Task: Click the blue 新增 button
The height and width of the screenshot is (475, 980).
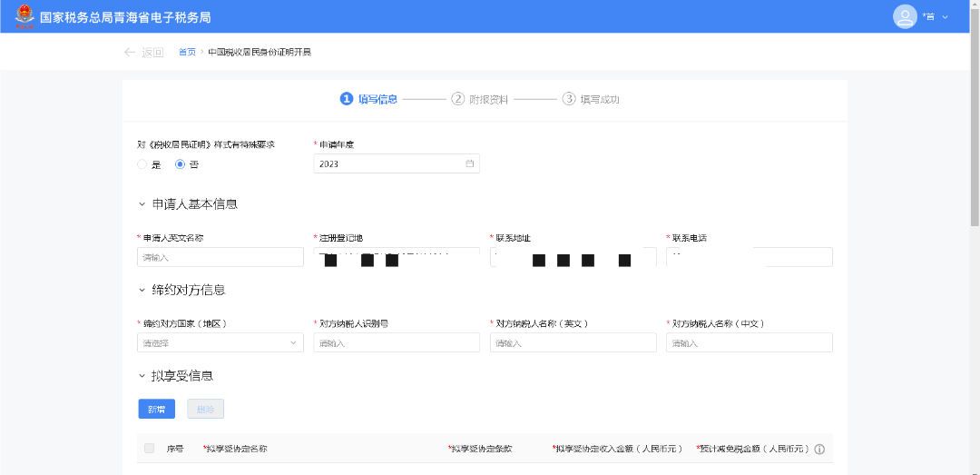Action: pyautogui.click(x=156, y=409)
